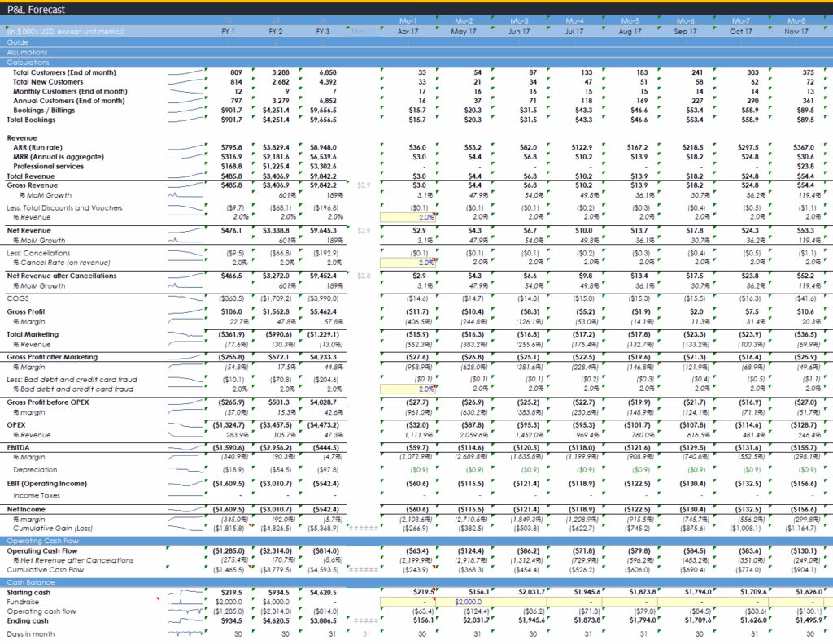Select the Ending cash row label
The width and height of the screenshot is (833, 644).
tap(27, 620)
